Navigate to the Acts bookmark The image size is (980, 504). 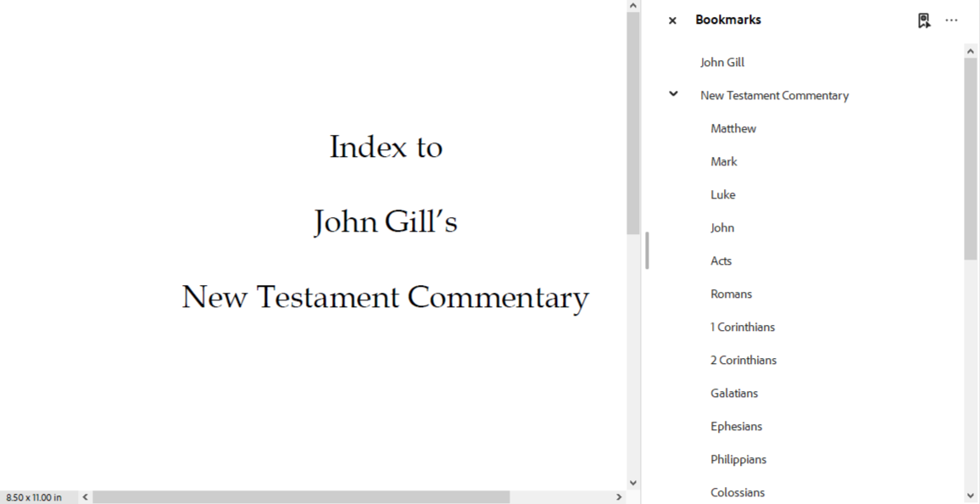721,260
